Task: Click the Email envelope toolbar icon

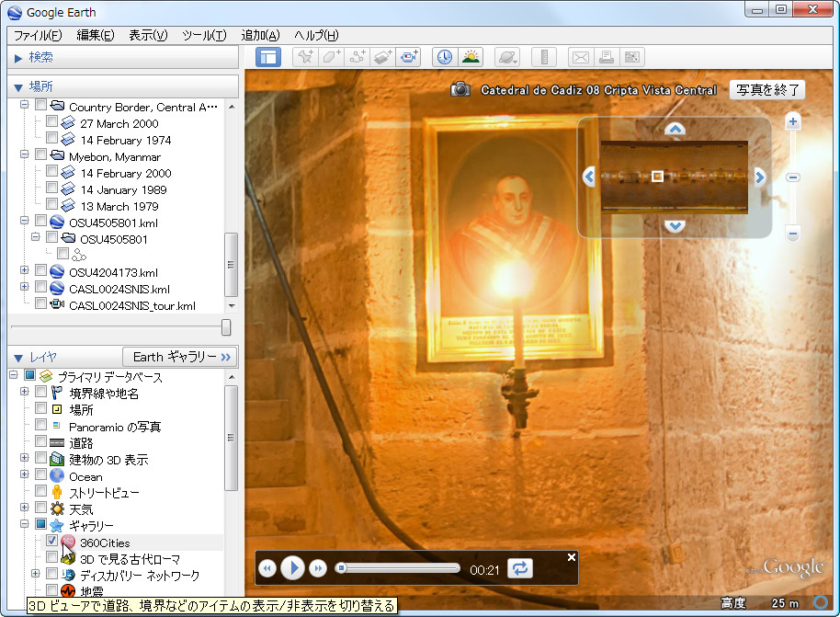Action: (x=581, y=57)
